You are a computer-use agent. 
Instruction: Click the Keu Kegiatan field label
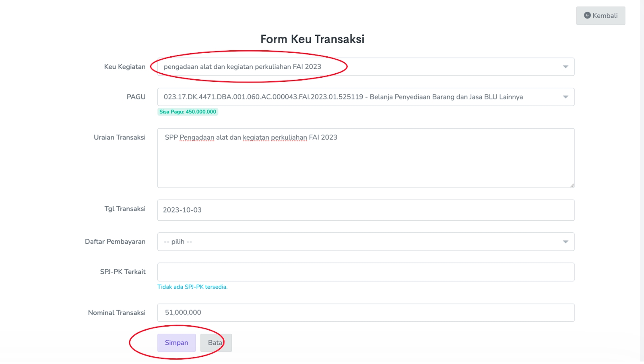[x=125, y=67]
